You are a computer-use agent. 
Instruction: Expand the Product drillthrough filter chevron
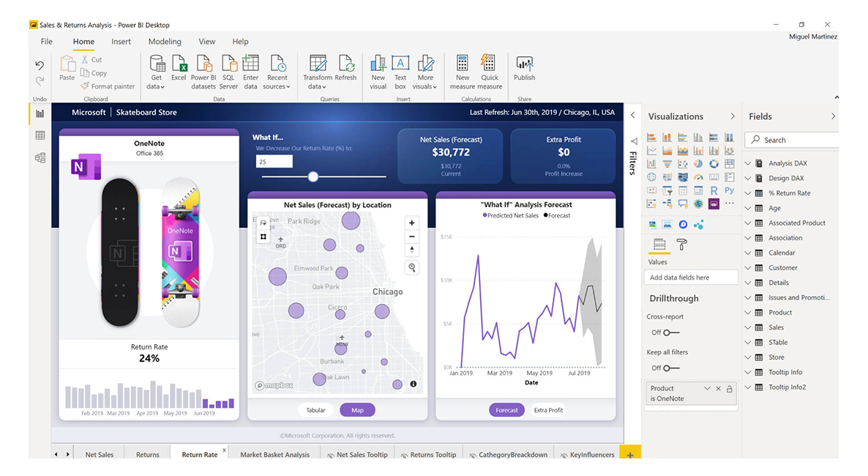(x=707, y=388)
